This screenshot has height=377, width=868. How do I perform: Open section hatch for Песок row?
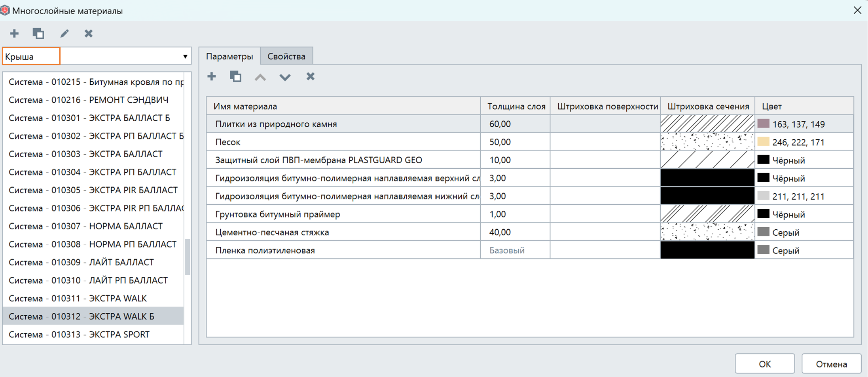tap(707, 141)
